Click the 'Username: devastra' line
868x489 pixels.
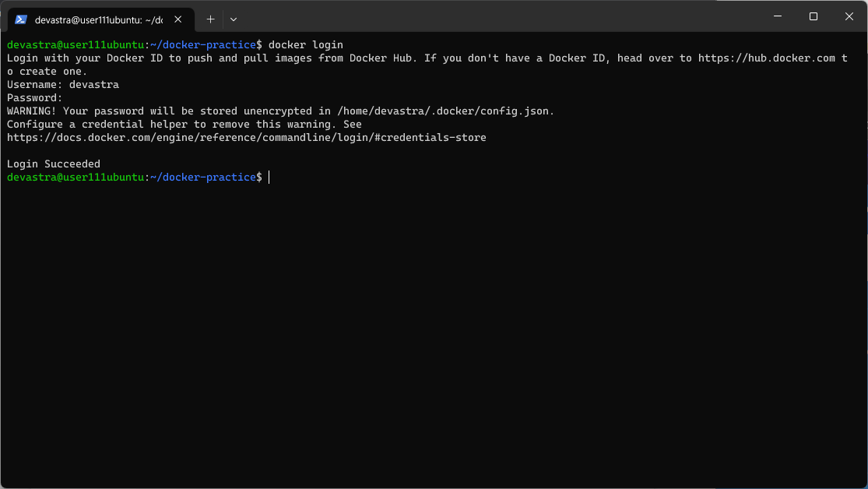tap(63, 85)
